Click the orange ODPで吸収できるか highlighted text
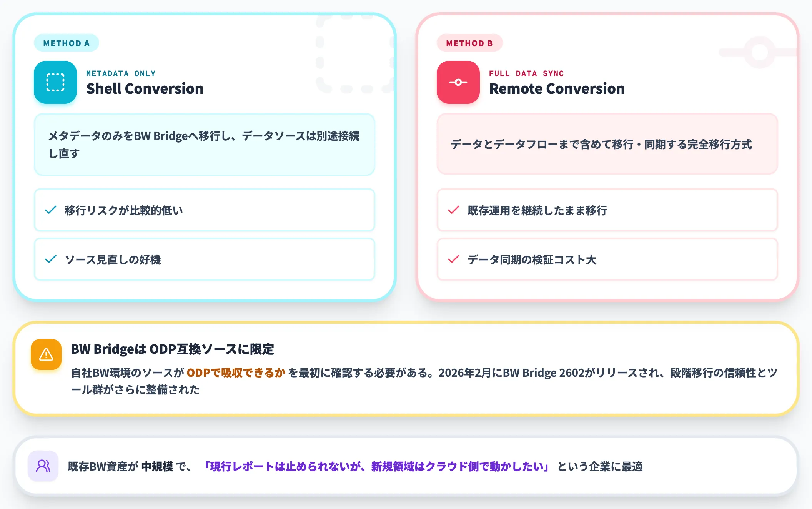Viewport: 812px width, 509px height. (236, 373)
